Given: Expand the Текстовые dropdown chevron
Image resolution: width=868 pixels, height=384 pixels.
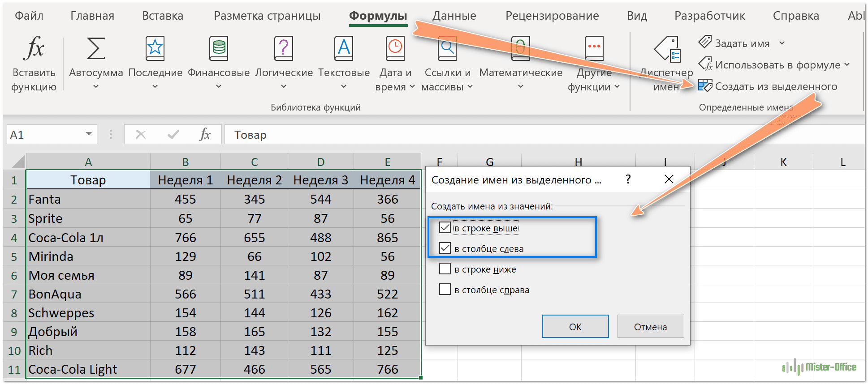Looking at the screenshot, I should coord(344,86).
